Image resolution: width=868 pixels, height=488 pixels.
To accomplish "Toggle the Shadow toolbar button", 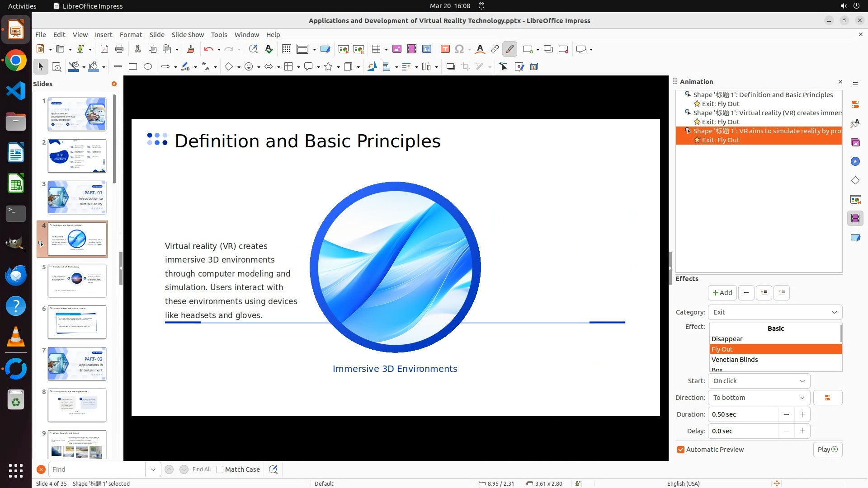I will (450, 67).
